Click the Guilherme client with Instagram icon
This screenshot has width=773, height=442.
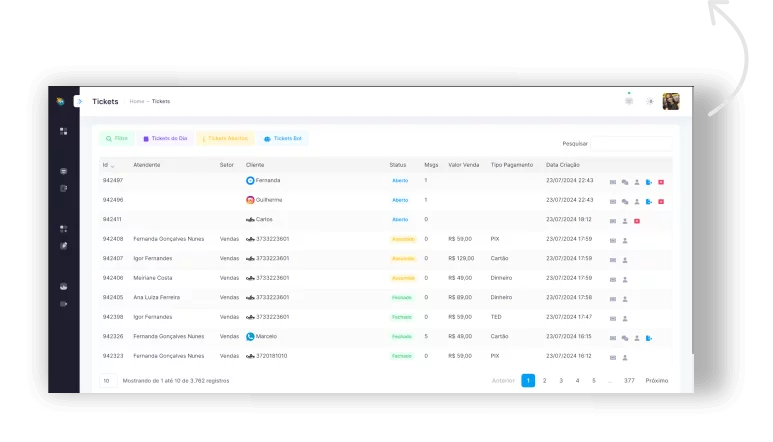pos(264,200)
